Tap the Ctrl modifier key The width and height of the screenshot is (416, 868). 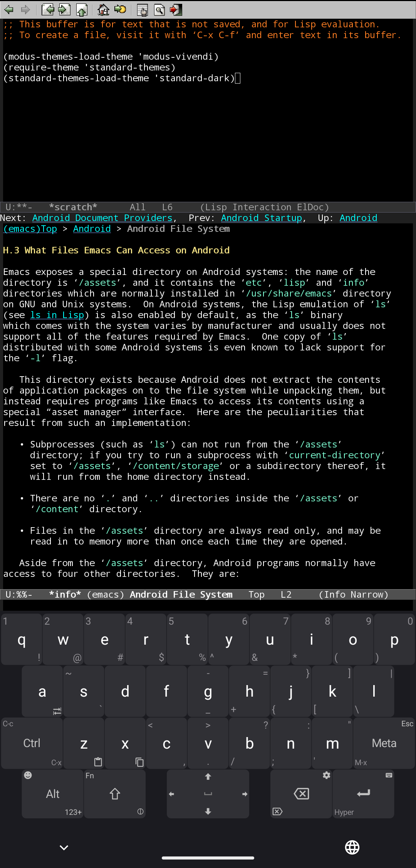click(32, 743)
